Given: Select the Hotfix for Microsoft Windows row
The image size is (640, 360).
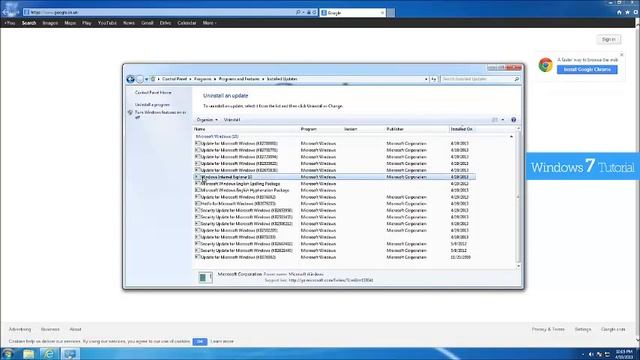Looking at the screenshot, I should [x=334, y=204].
